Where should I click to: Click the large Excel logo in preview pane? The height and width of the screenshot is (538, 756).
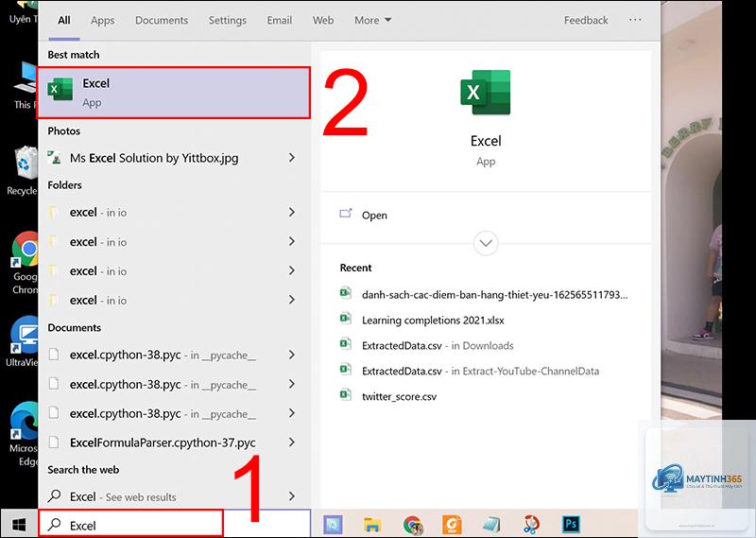coord(486,92)
